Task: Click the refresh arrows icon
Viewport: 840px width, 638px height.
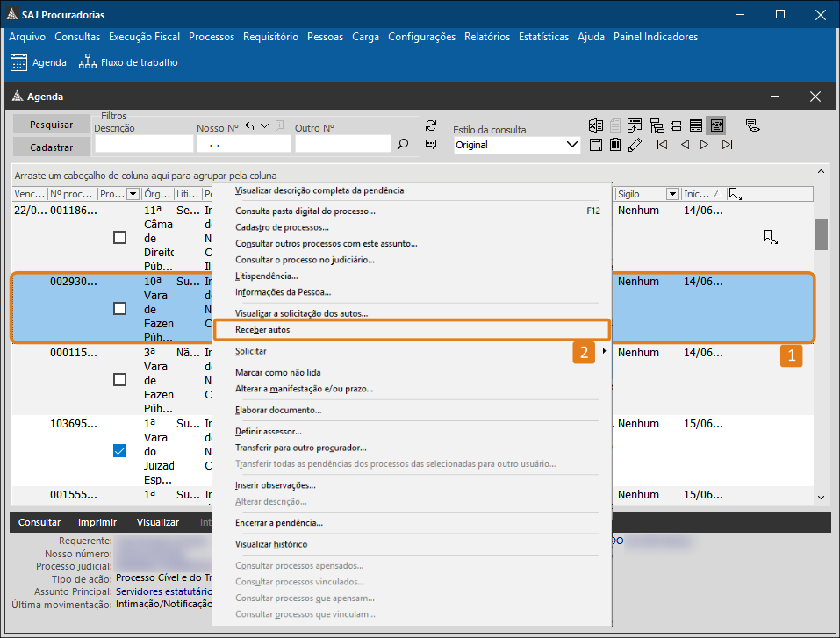Action: pos(431,125)
